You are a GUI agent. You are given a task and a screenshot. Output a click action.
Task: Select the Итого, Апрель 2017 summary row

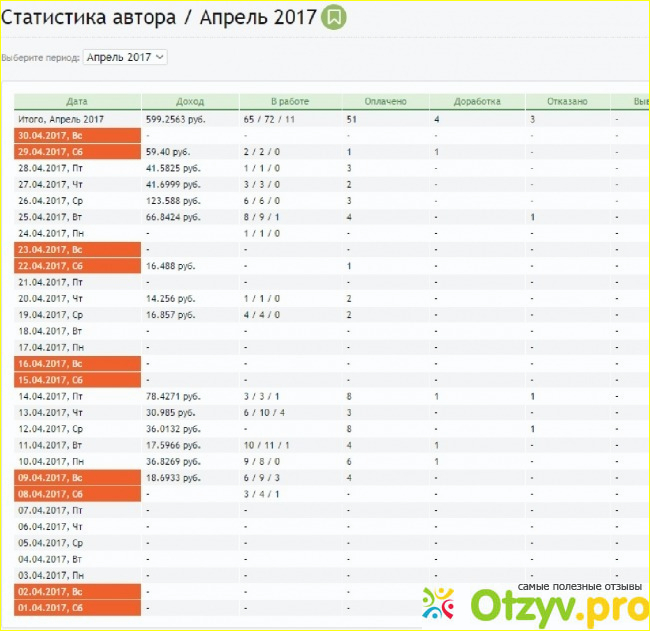coord(77,118)
